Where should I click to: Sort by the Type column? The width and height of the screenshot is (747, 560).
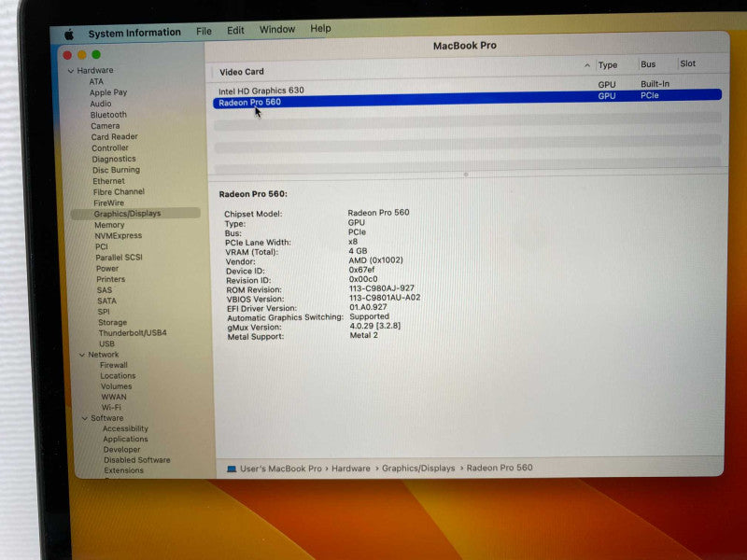(608, 65)
